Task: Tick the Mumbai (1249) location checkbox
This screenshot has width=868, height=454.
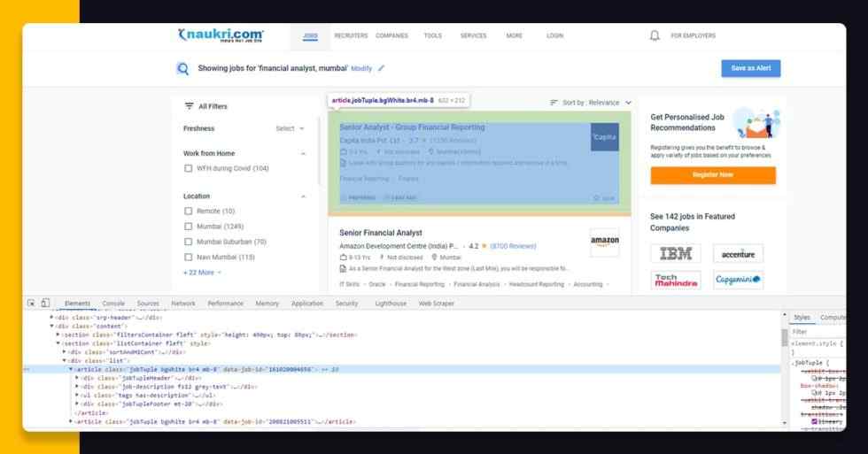Action: 188,227
